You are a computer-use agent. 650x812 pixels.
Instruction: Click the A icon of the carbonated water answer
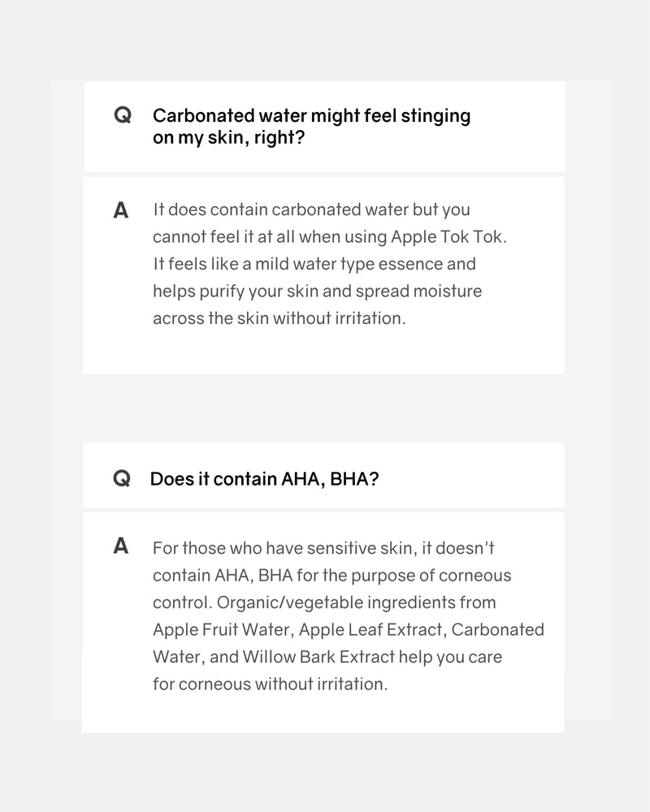point(121,210)
